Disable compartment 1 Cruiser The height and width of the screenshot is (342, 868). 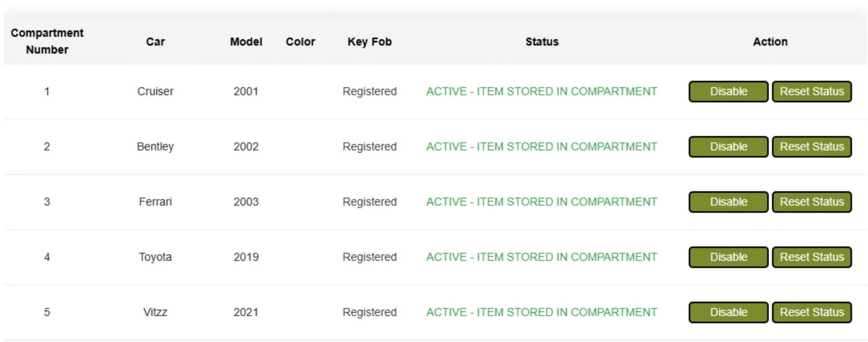tap(728, 91)
